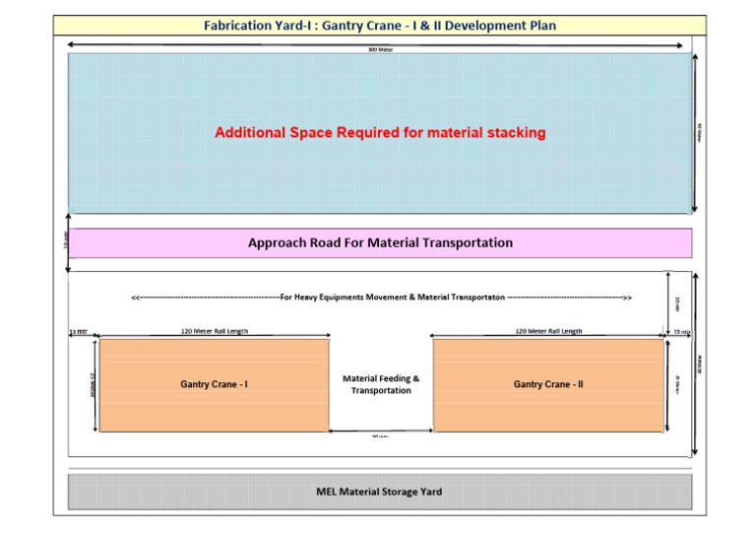Click the vertical '25 Meter' label left of Gantry Crane - I
The image size is (756, 535).
click(x=94, y=385)
